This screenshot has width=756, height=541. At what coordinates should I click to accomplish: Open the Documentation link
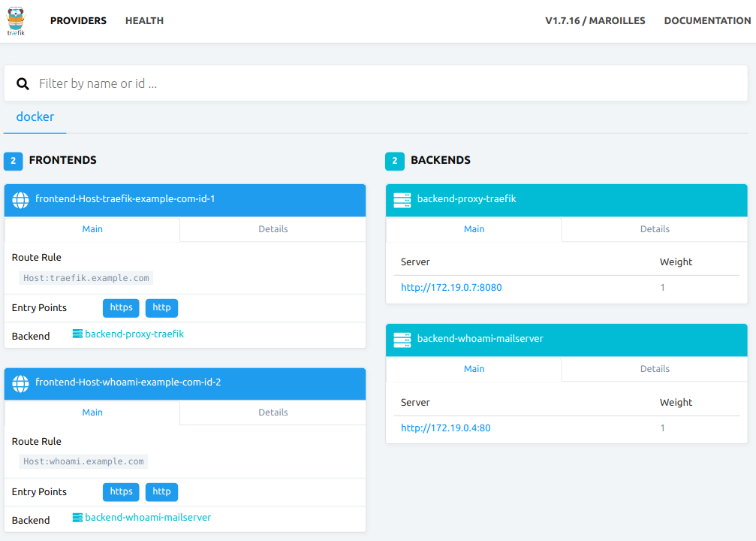(x=707, y=21)
